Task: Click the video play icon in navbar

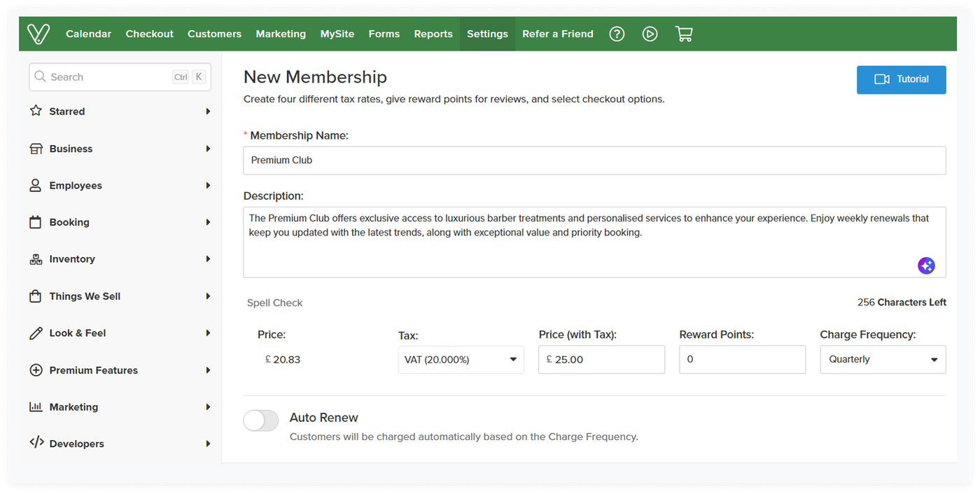Action: tap(650, 33)
